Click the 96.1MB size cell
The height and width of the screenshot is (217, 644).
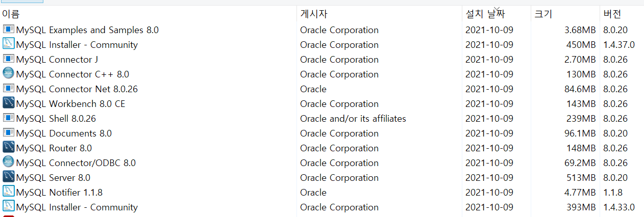click(580, 133)
